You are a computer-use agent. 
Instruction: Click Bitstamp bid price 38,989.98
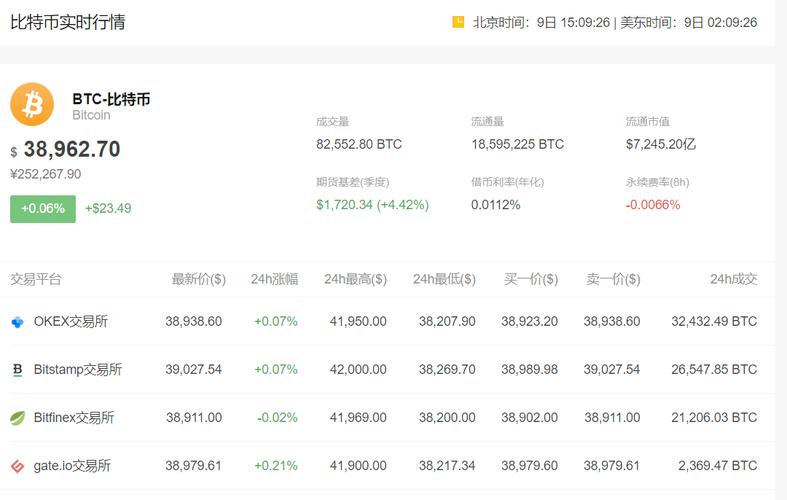click(x=530, y=369)
